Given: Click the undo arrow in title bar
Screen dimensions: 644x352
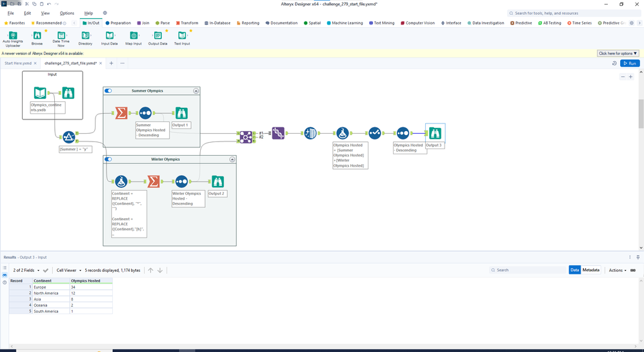Looking at the screenshot, I should [49, 4].
